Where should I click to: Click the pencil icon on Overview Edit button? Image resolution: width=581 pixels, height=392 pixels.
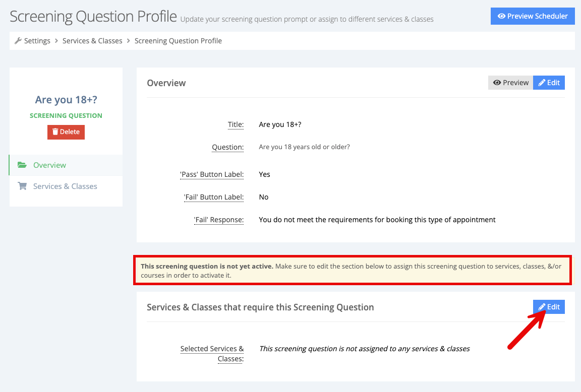[x=542, y=83]
